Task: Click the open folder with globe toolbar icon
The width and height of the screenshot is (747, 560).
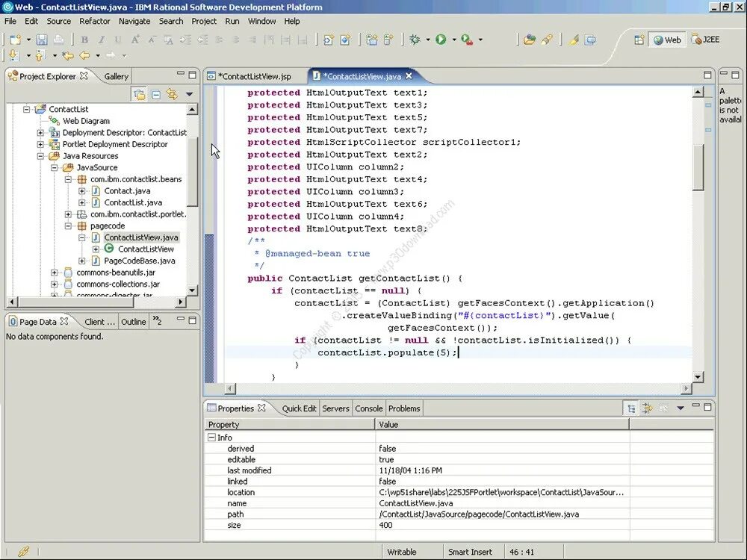Action: [530, 40]
